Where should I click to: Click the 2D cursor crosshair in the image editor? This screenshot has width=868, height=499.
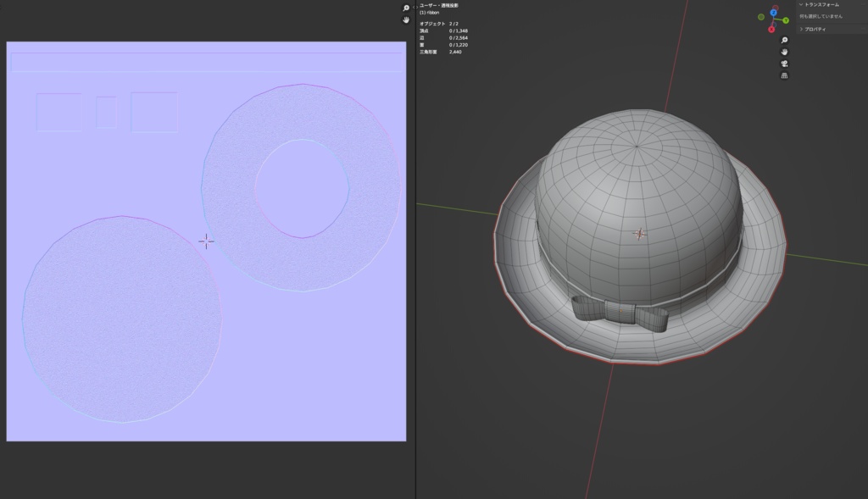[205, 241]
